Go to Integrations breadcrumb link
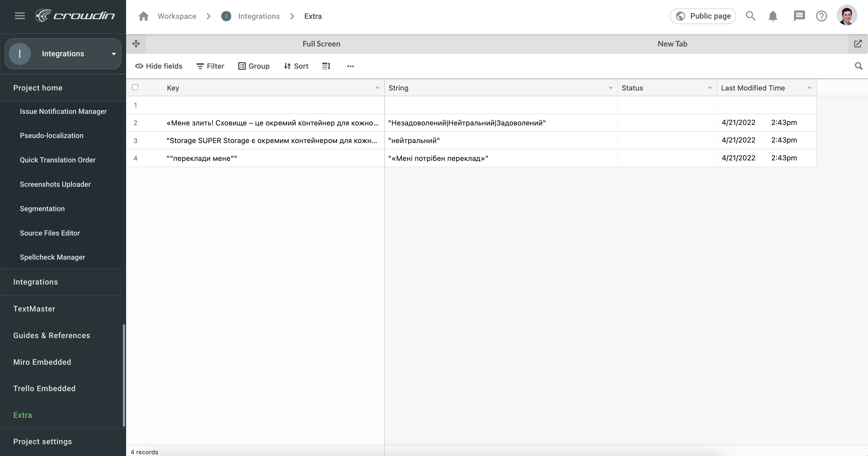Screen dimensions: 868x456 pos(259,16)
